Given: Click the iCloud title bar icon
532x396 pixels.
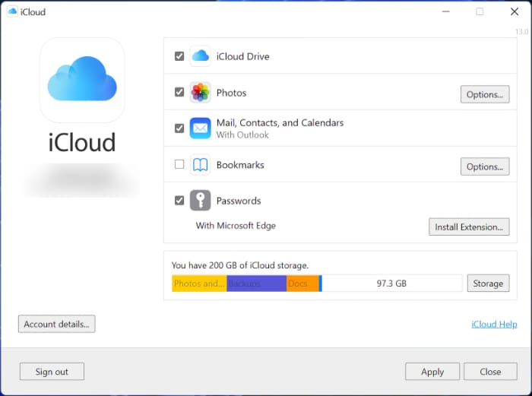Looking at the screenshot, I should [12, 11].
